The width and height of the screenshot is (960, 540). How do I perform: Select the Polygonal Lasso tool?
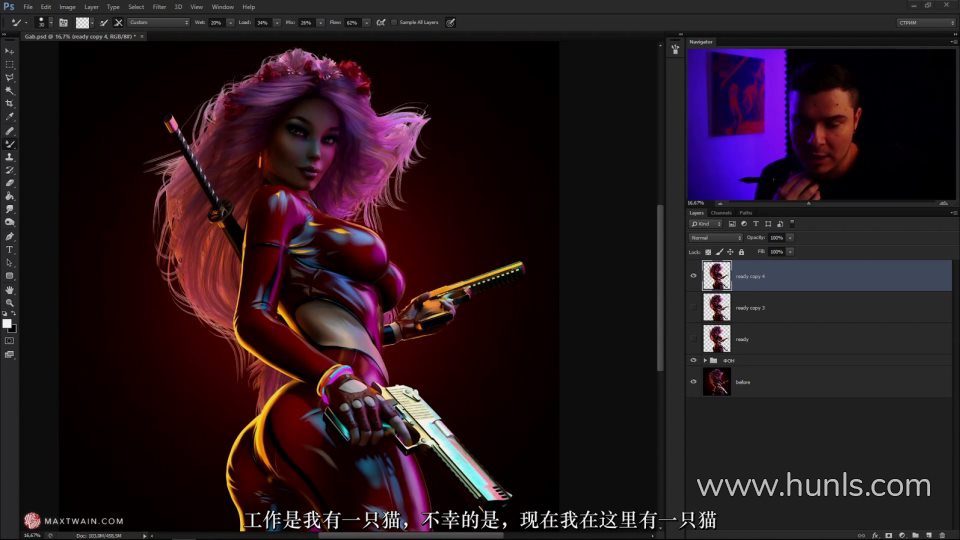[9, 78]
